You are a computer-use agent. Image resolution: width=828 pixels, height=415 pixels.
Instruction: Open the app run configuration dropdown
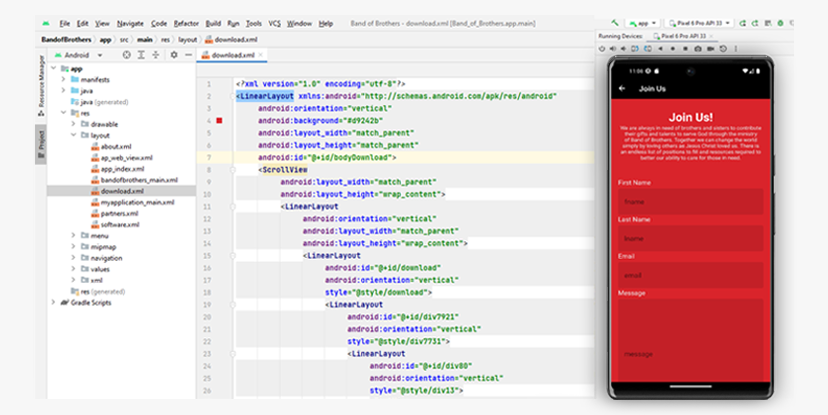(643, 23)
